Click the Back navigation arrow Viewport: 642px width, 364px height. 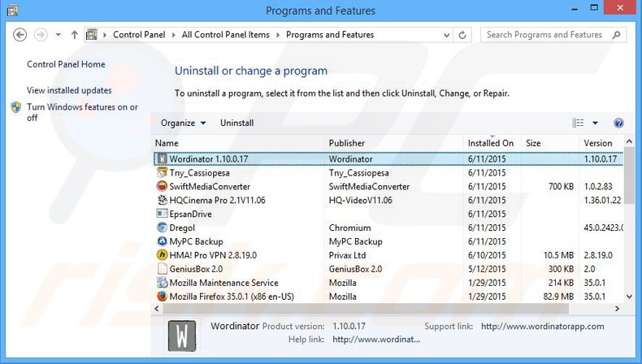(20, 35)
